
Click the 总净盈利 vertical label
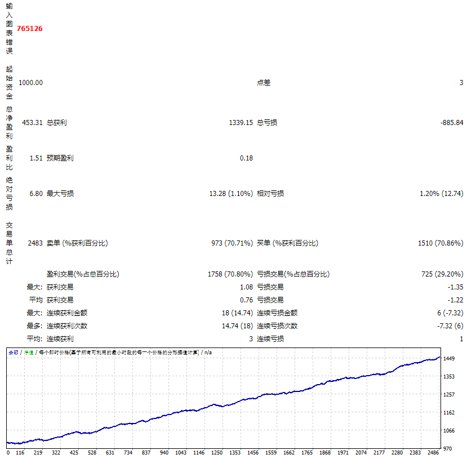pos(10,123)
